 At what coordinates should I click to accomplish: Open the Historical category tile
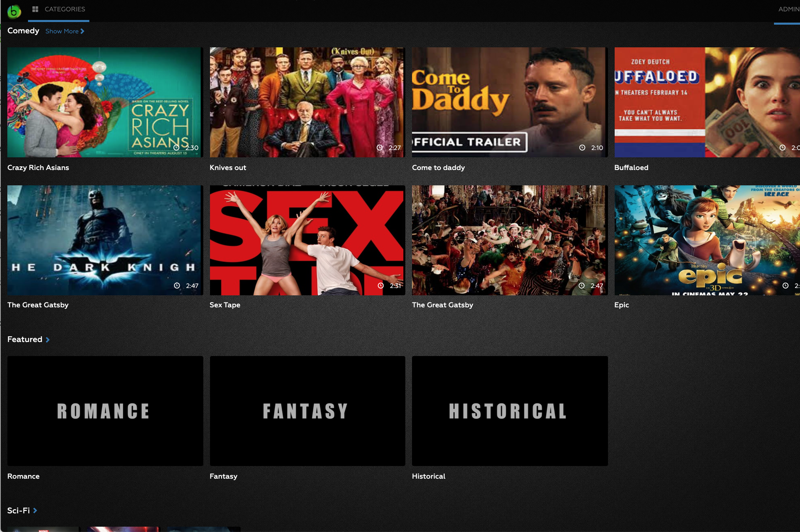pos(510,411)
